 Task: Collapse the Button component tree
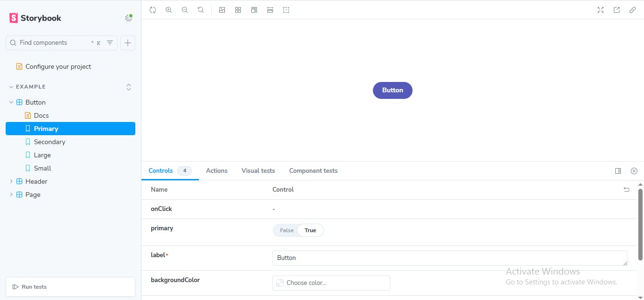[11, 102]
